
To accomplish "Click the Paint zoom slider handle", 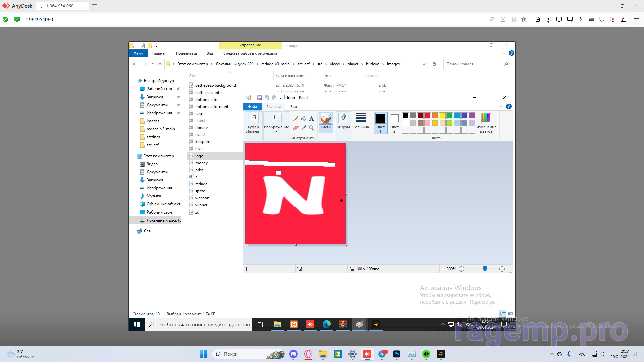I will pos(485,269).
